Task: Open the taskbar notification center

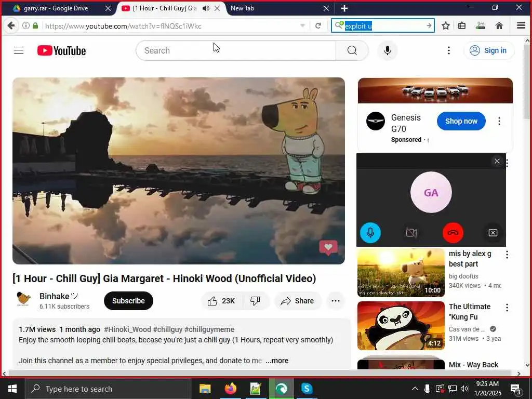Action: click(x=516, y=389)
